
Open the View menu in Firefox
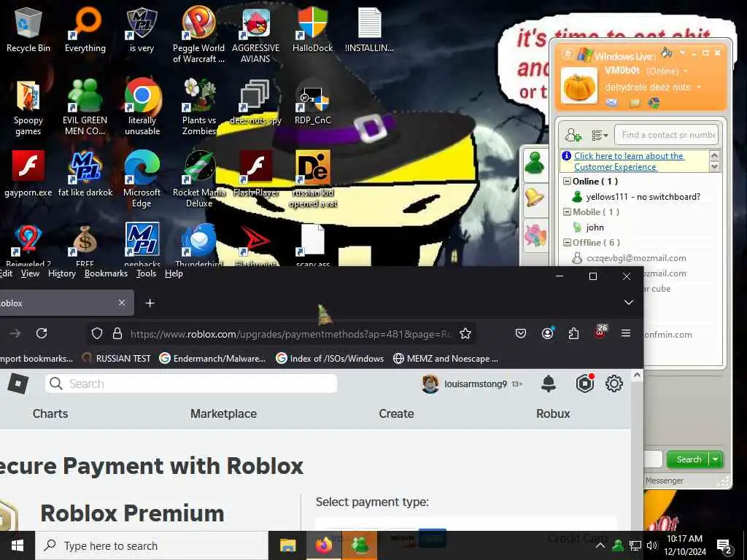30,273
